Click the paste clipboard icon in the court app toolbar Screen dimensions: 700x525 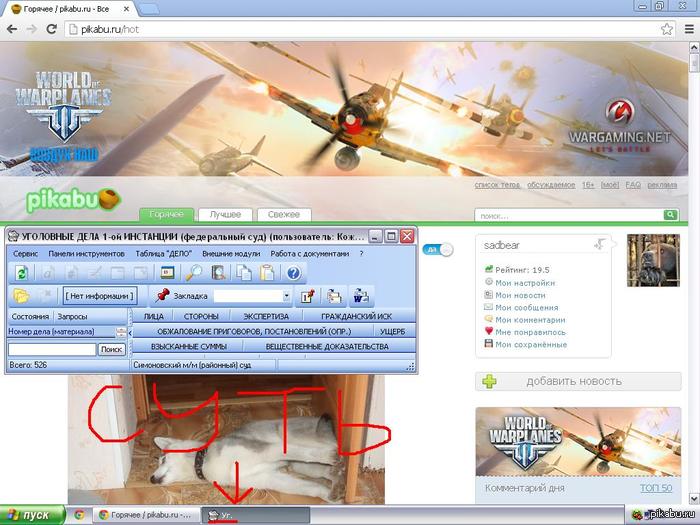[x=267, y=272]
